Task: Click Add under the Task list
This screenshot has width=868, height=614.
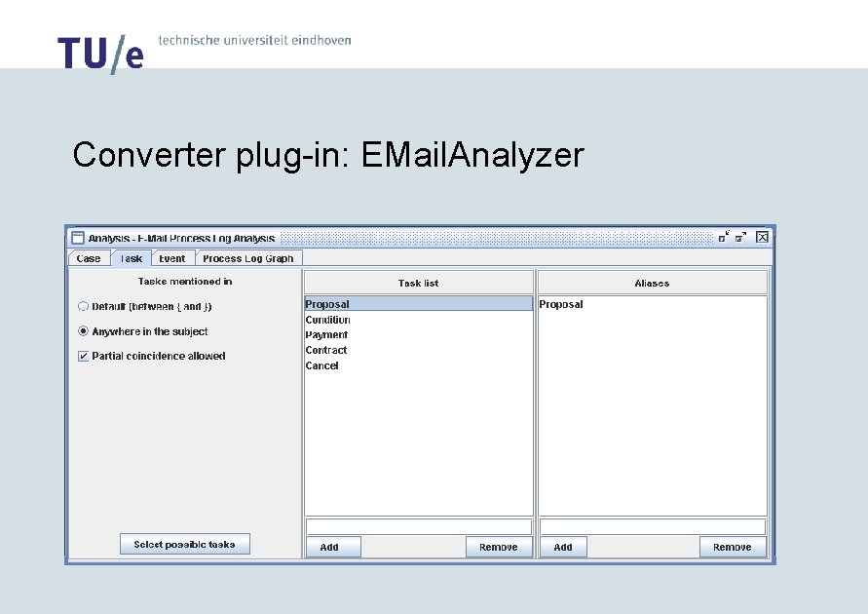Action: click(x=332, y=547)
